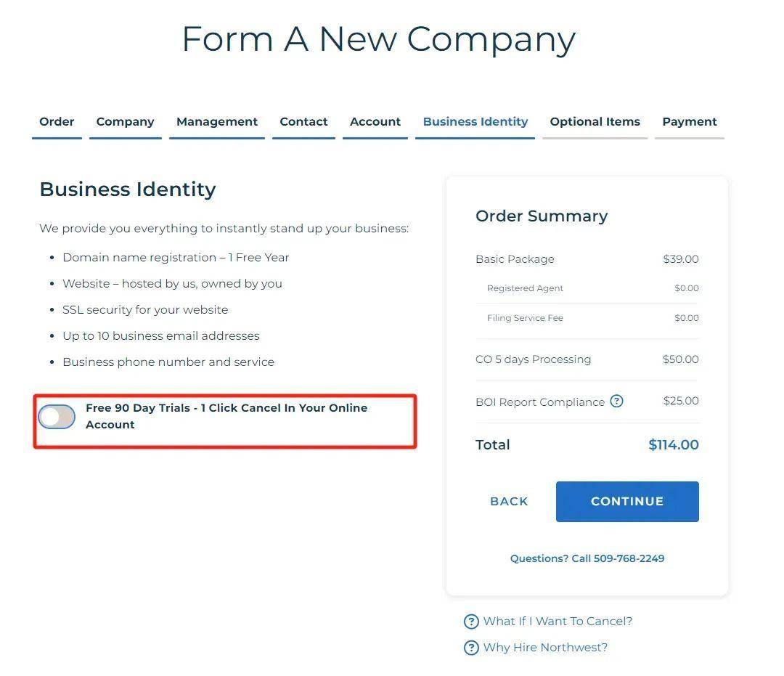
Task: Click the blue CONTINUE button
Action: click(627, 502)
